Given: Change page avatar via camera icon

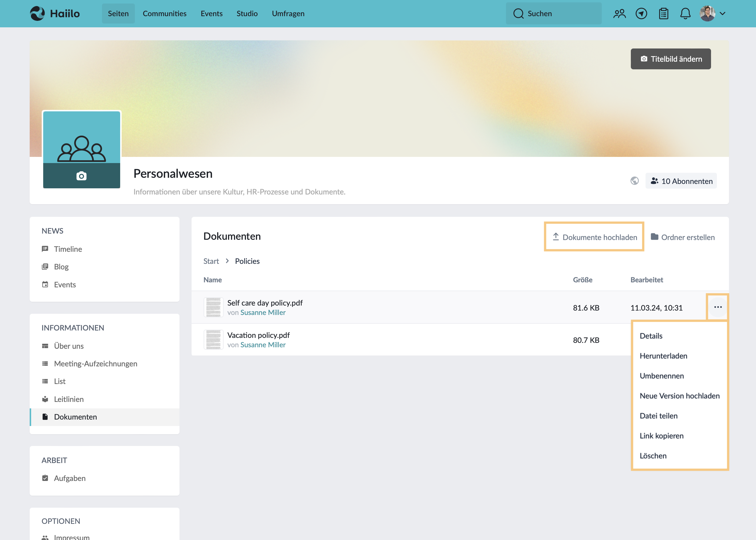Looking at the screenshot, I should (x=81, y=176).
